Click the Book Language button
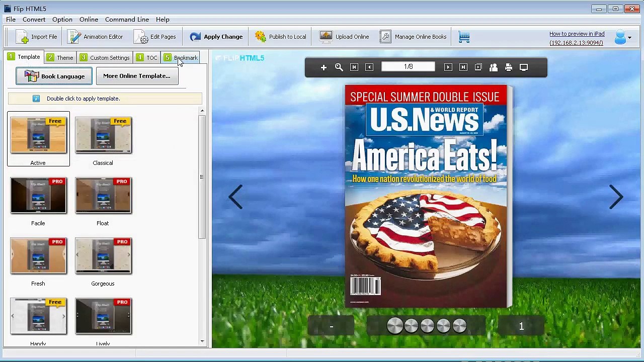This screenshot has height=362, width=644. point(54,76)
